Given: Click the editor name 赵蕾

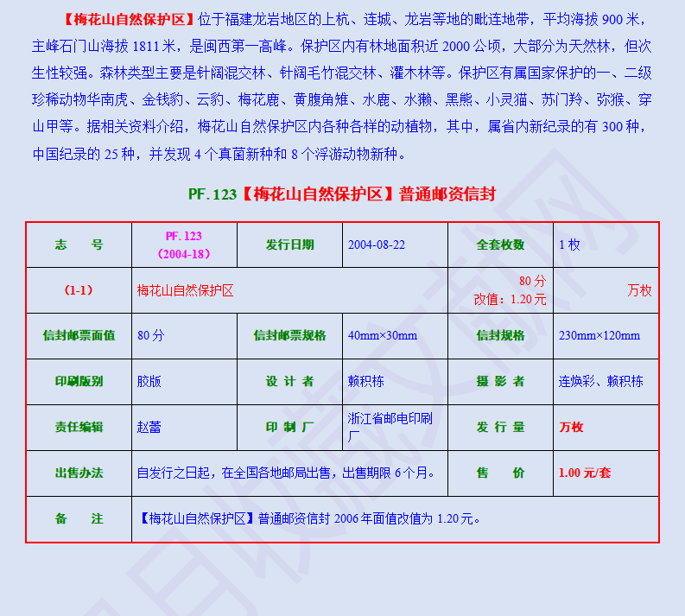Looking at the screenshot, I should click(149, 427).
